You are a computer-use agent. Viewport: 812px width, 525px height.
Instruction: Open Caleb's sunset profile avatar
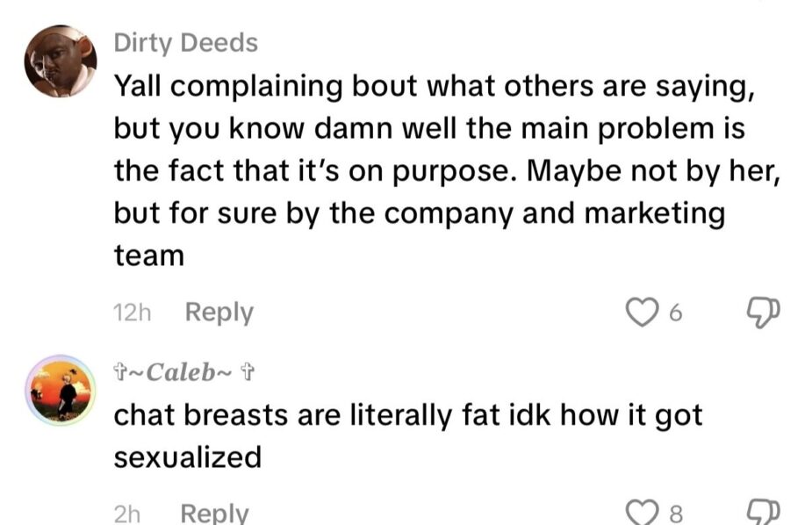coord(61,391)
